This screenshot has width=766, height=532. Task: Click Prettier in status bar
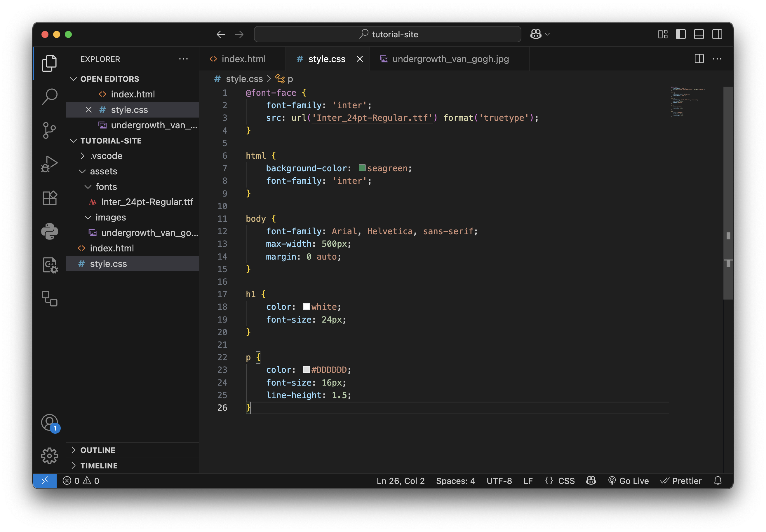tap(681, 481)
